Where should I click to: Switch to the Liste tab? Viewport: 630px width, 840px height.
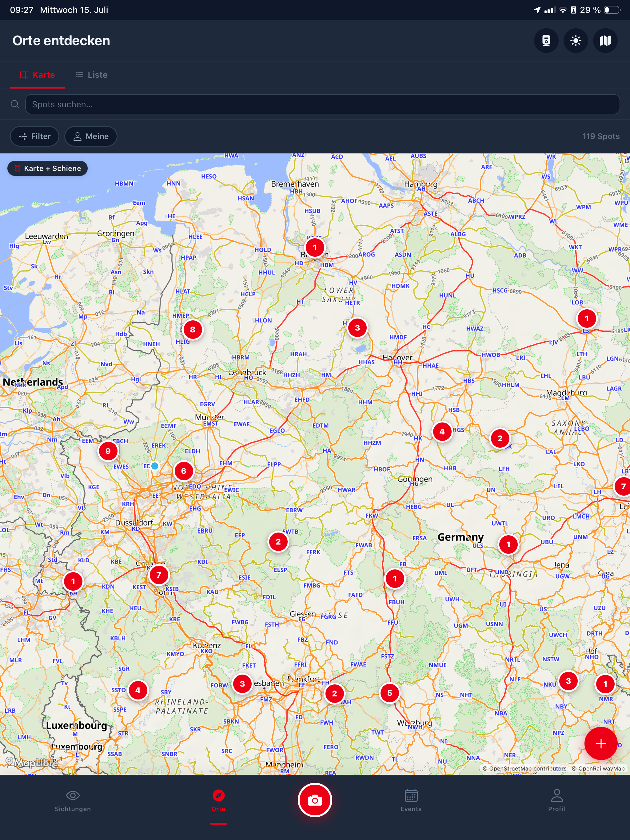pyautogui.click(x=91, y=75)
